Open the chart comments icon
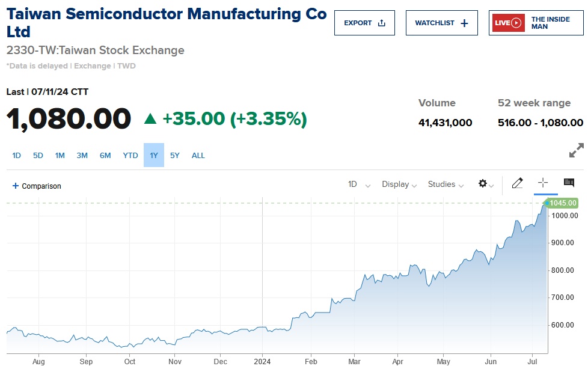This screenshot has width=588, height=372. click(x=569, y=183)
